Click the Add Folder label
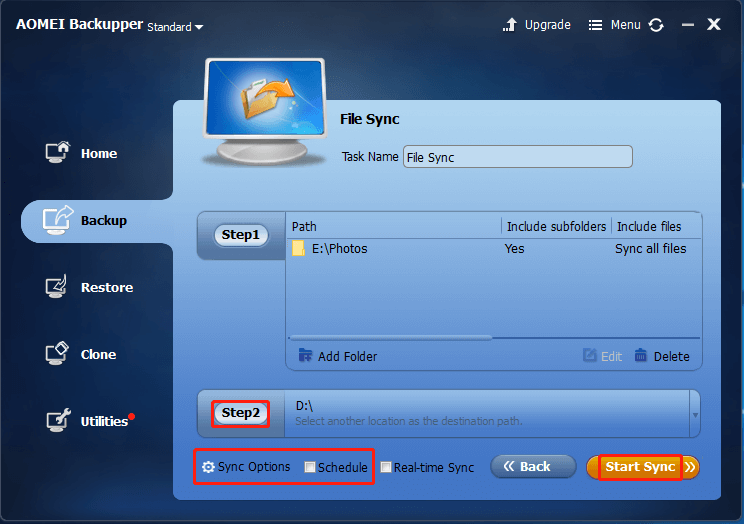744x524 pixels. pos(347,356)
